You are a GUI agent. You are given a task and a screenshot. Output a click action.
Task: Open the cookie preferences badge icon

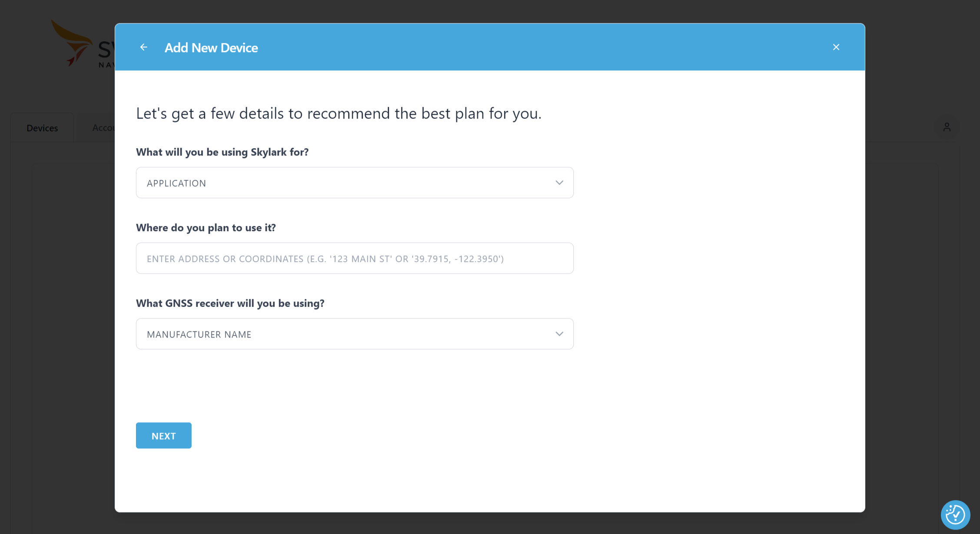[x=955, y=514]
